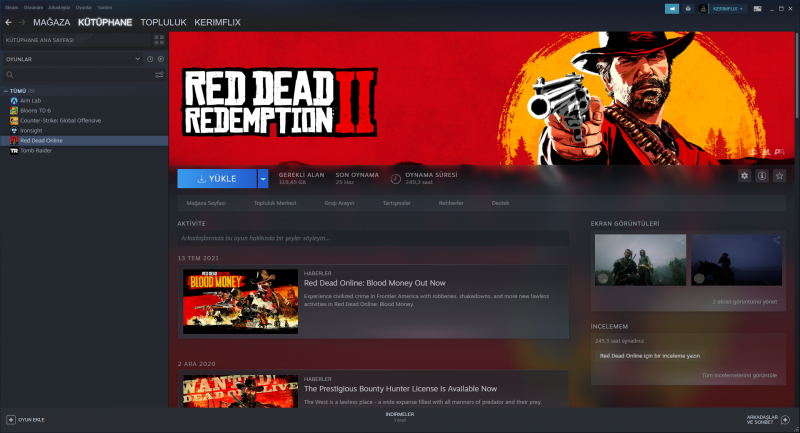
Task: Toggle show ready-to-play games icon
Action: pos(161,59)
